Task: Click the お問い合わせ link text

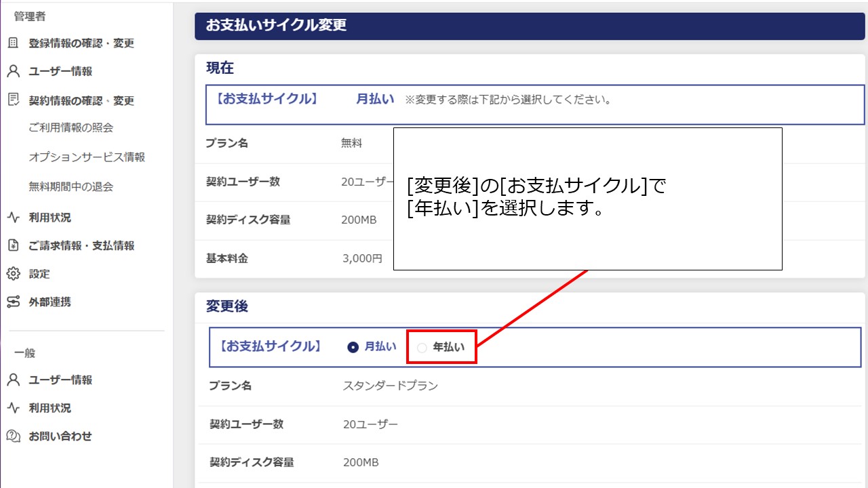Action: coord(60,436)
